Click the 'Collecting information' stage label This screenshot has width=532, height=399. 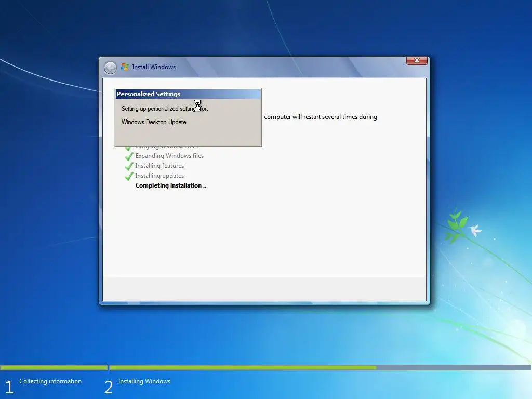click(x=50, y=381)
